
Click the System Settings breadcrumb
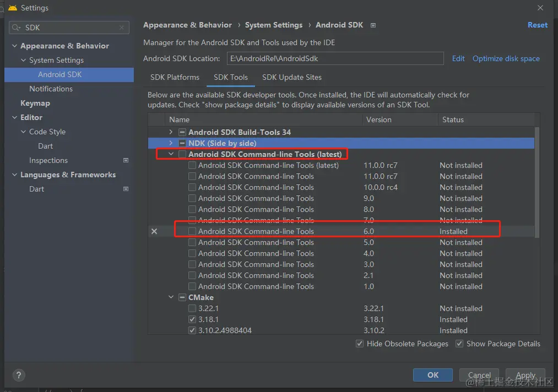[274, 25]
